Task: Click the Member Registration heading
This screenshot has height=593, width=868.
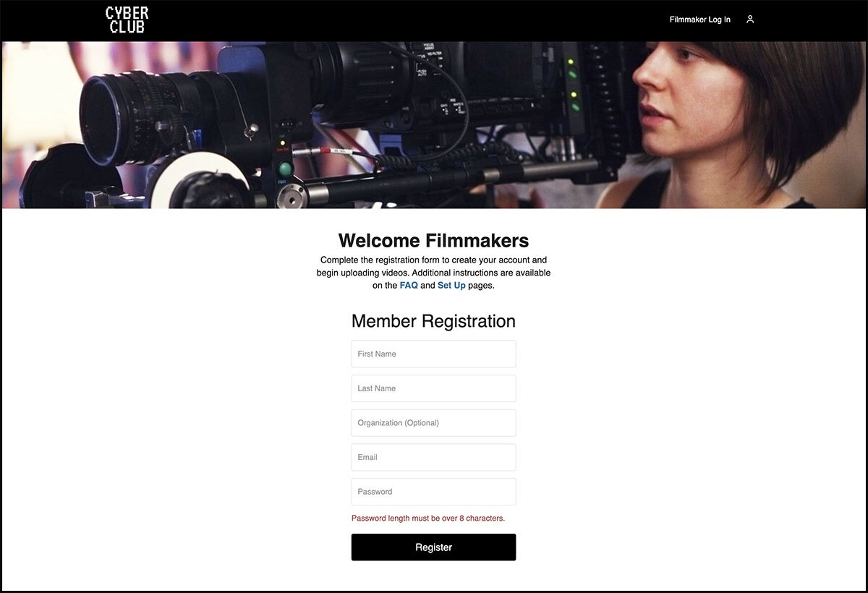Action: pos(433,321)
